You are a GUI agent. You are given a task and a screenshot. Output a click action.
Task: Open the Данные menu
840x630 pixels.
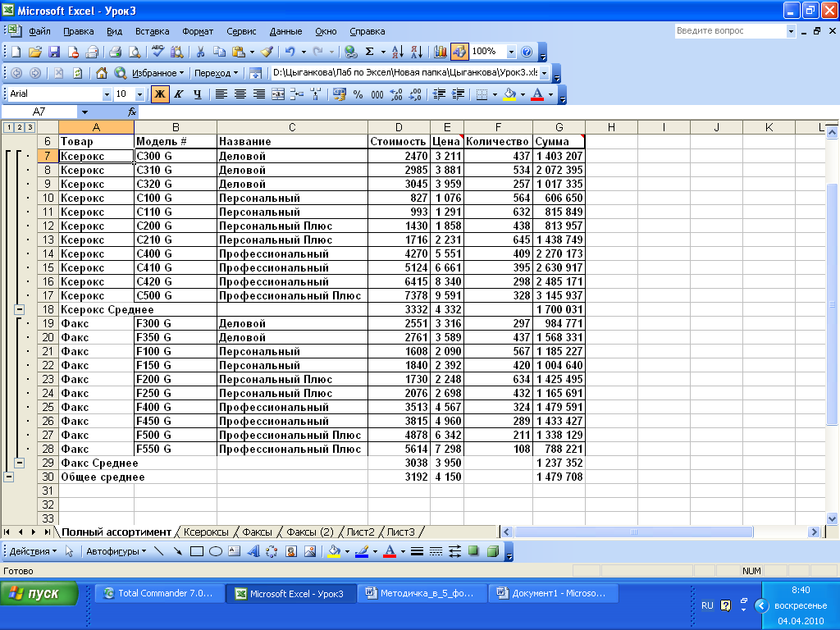click(285, 32)
